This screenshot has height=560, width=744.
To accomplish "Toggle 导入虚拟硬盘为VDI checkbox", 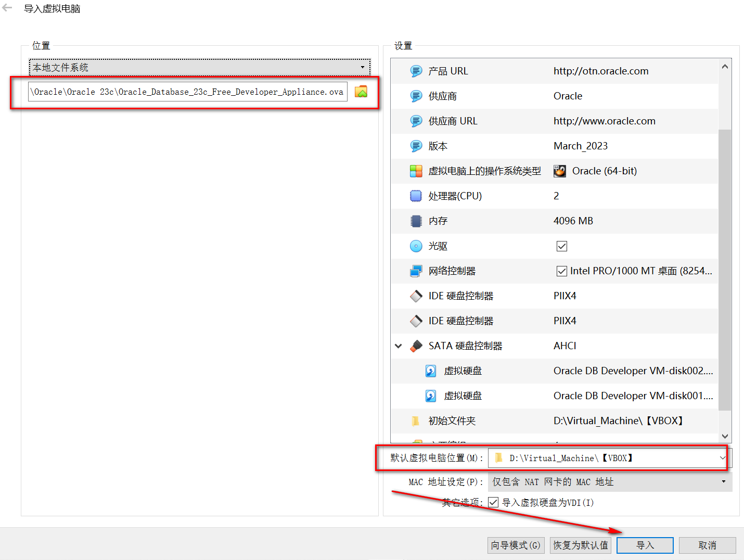I will [493, 502].
